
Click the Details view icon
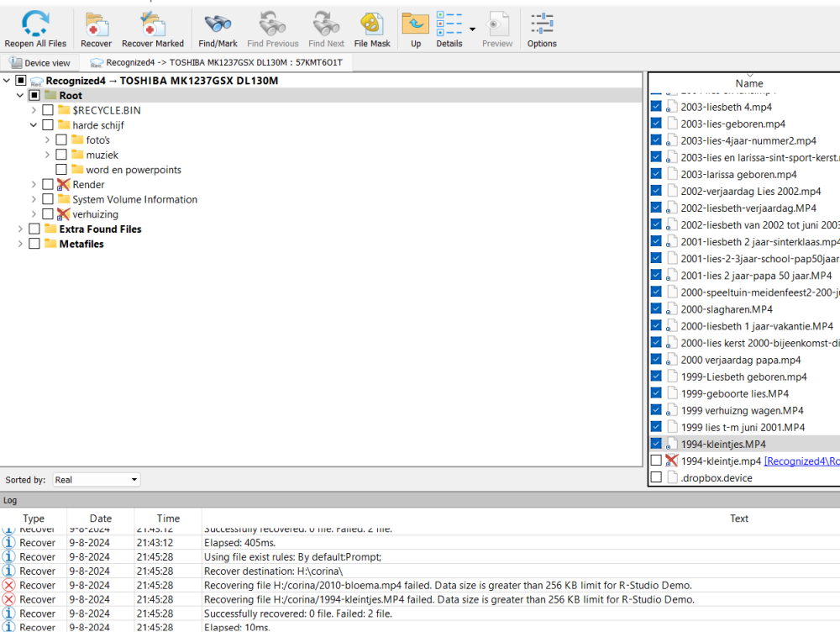449,24
